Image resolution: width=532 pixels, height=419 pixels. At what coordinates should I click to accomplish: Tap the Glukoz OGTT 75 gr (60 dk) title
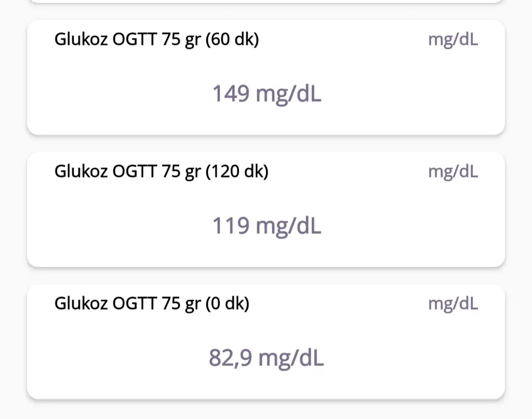click(x=157, y=40)
